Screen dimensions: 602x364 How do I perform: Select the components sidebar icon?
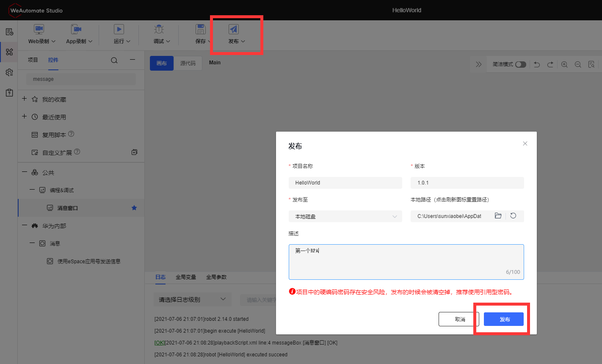pos(9,52)
